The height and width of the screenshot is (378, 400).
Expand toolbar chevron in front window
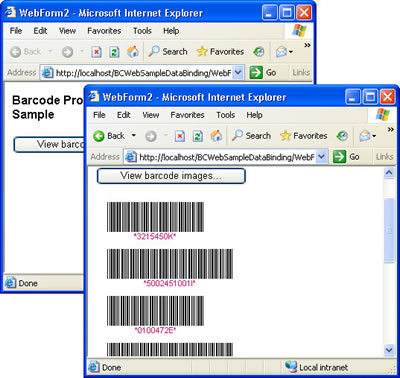tap(390, 129)
